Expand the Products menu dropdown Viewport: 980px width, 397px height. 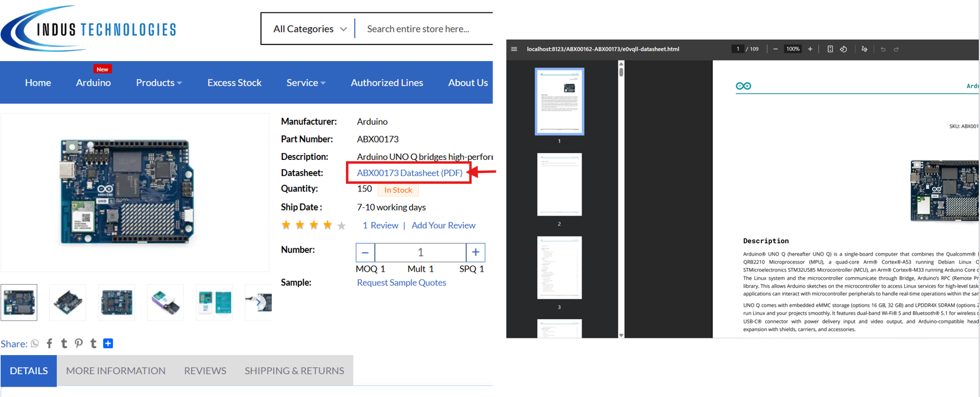pos(159,82)
